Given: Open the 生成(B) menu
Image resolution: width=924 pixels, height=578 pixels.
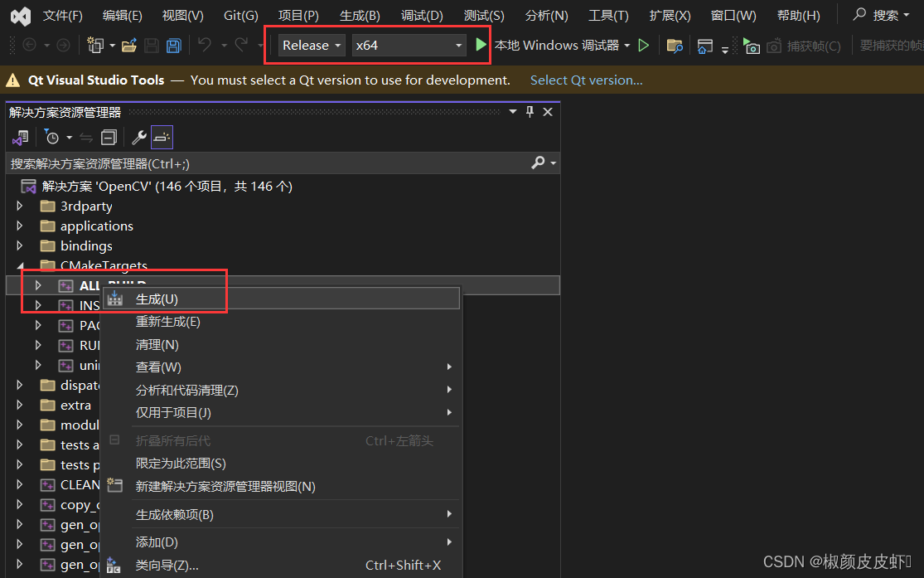Looking at the screenshot, I should point(360,15).
